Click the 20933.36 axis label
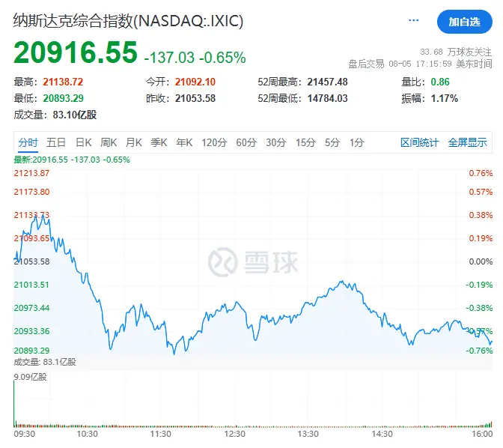This screenshot has height=448, width=503. [31, 331]
